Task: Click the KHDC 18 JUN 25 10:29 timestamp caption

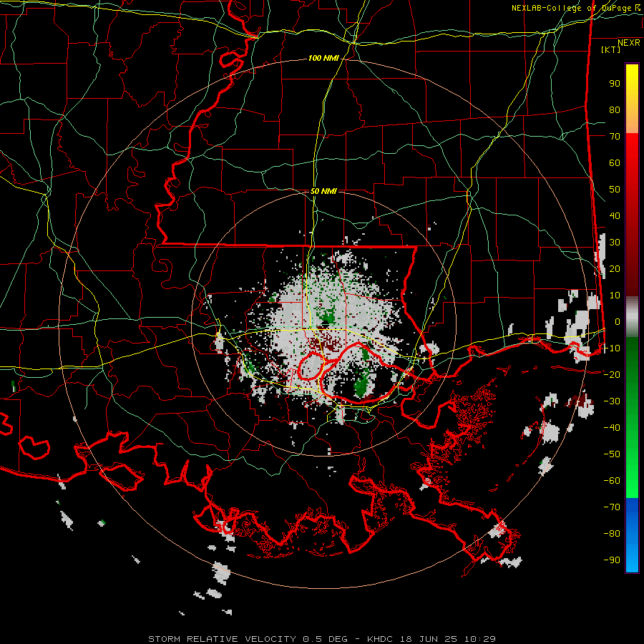Action: 431,639
